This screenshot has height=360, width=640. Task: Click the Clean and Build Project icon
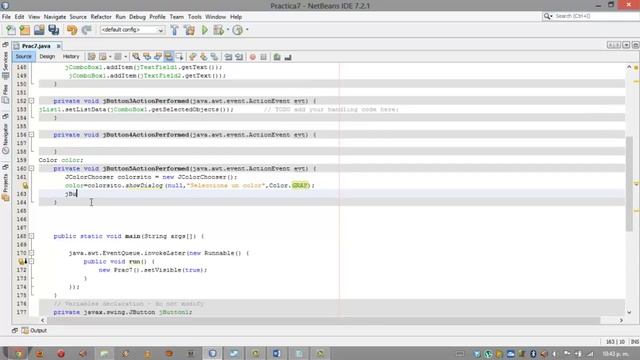[189, 30]
